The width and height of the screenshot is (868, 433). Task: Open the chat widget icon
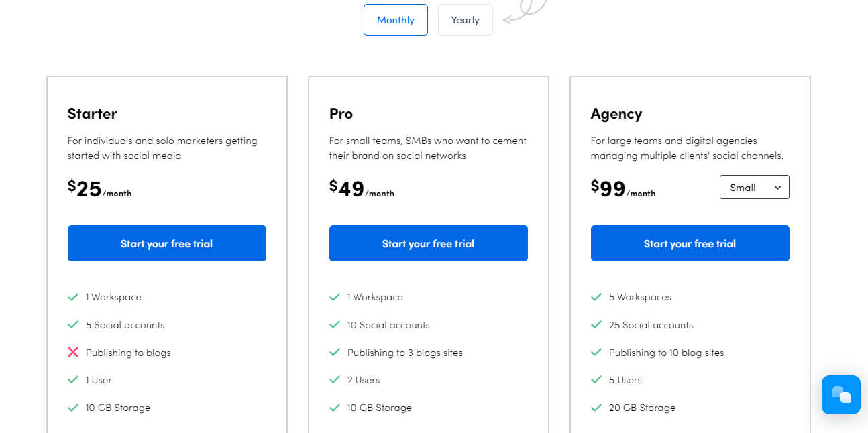pos(840,394)
